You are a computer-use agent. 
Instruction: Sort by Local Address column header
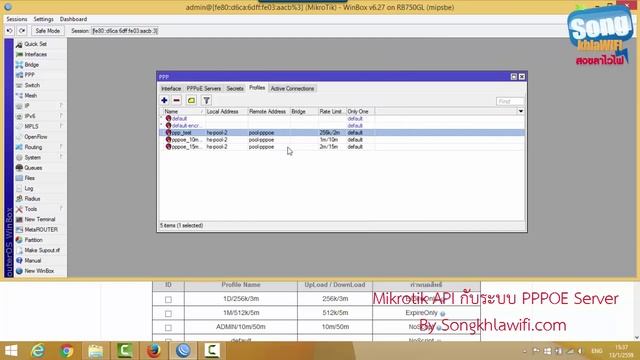[227, 111]
